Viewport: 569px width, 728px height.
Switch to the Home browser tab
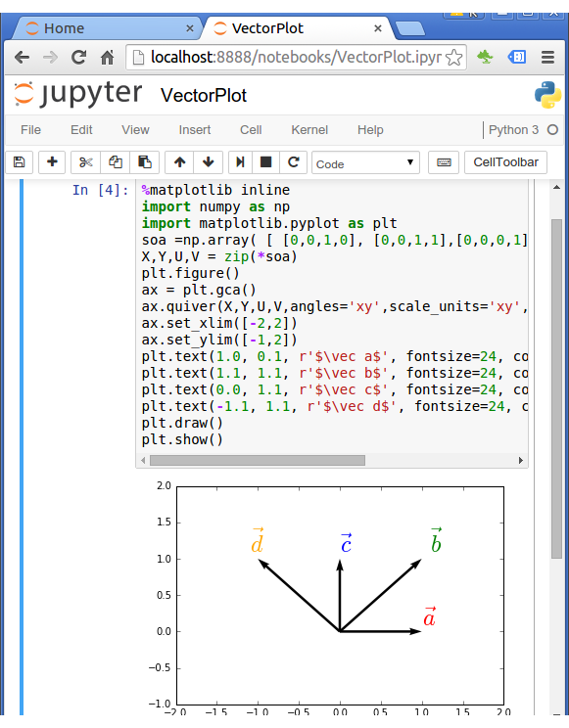pos(108,28)
